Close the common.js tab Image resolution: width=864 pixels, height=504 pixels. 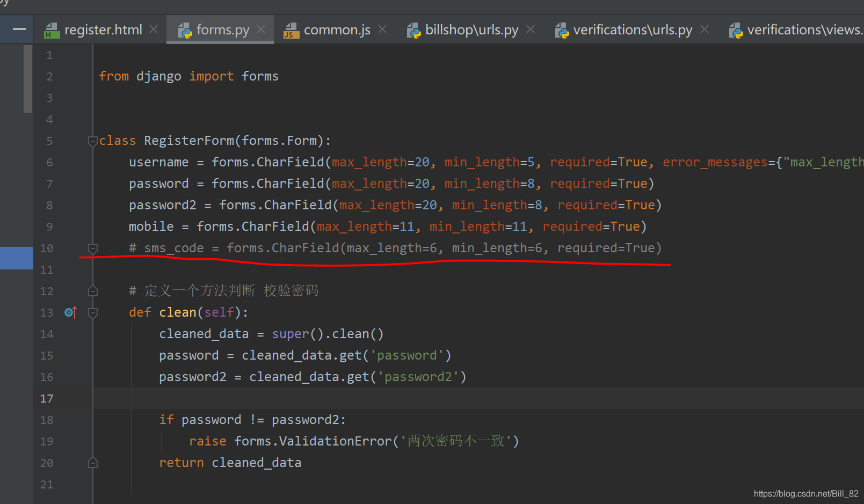382,29
